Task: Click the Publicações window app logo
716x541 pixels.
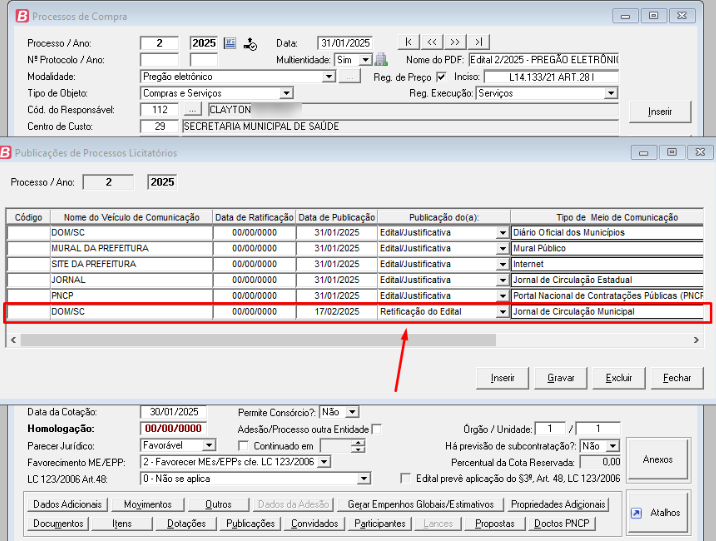Action: coord(5,152)
